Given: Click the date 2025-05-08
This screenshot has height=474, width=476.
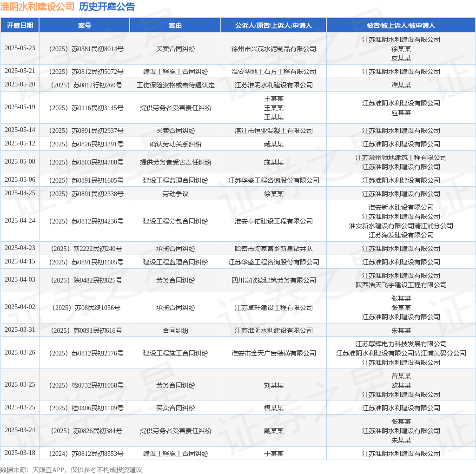Looking at the screenshot, I should click(x=20, y=161).
